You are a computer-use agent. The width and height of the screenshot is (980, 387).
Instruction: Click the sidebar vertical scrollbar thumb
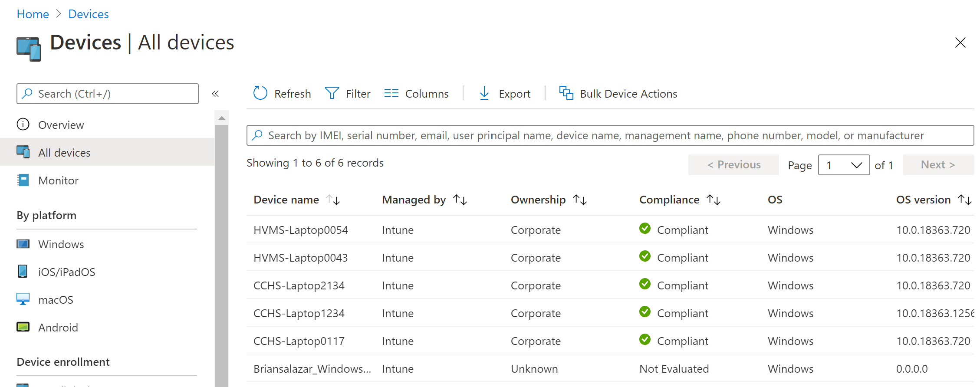click(x=222, y=256)
